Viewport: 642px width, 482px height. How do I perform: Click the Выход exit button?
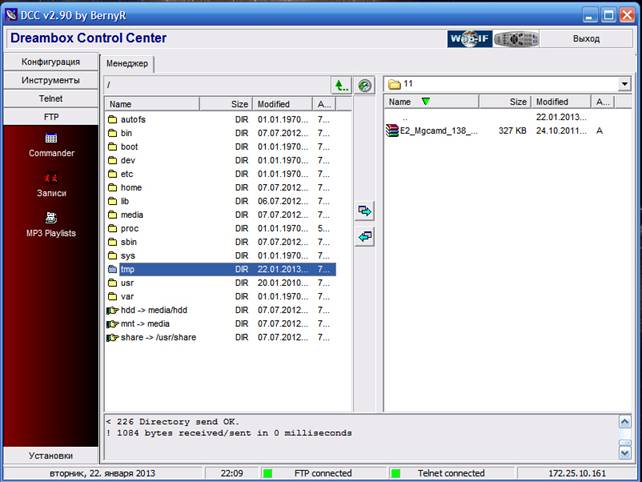pyautogui.click(x=586, y=39)
